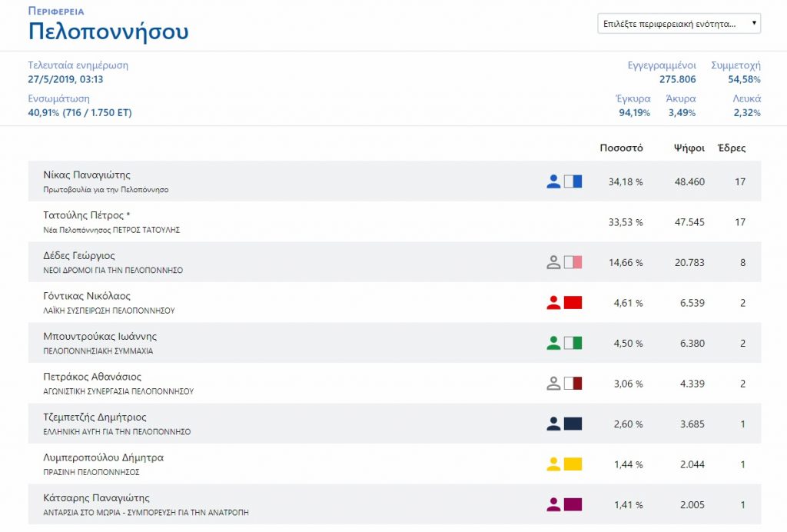Viewport: 787px width, 532px height.
Task: Click the grey person icon for Δέδες Γεώργιος
Action: [553, 263]
